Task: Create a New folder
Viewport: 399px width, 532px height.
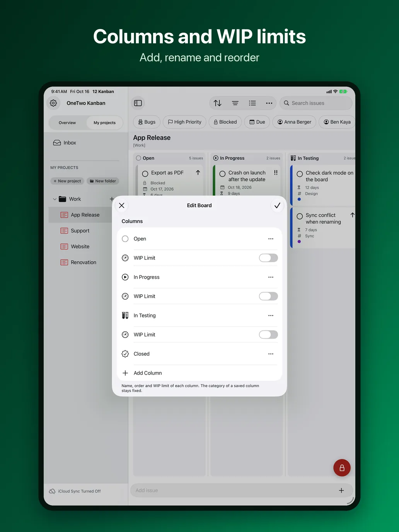Action: coord(103,181)
